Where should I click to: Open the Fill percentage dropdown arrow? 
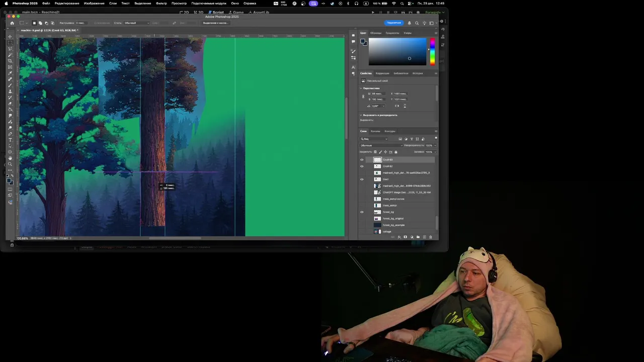point(435,152)
